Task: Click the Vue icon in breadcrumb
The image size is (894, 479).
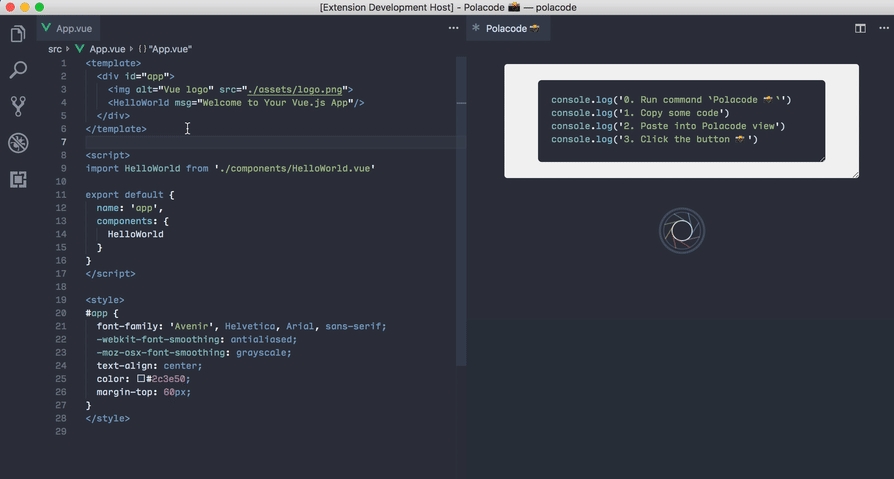Action: coord(80,49)
